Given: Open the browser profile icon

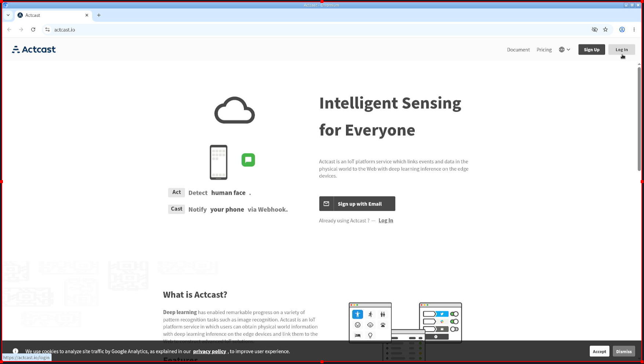Looking at the screenshot, I should coord(622,30).
